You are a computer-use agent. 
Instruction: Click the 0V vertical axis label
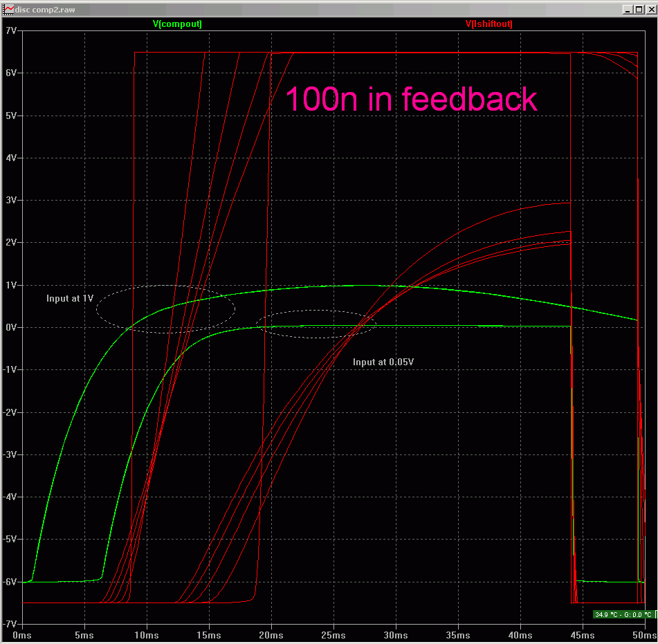point(11,327)
